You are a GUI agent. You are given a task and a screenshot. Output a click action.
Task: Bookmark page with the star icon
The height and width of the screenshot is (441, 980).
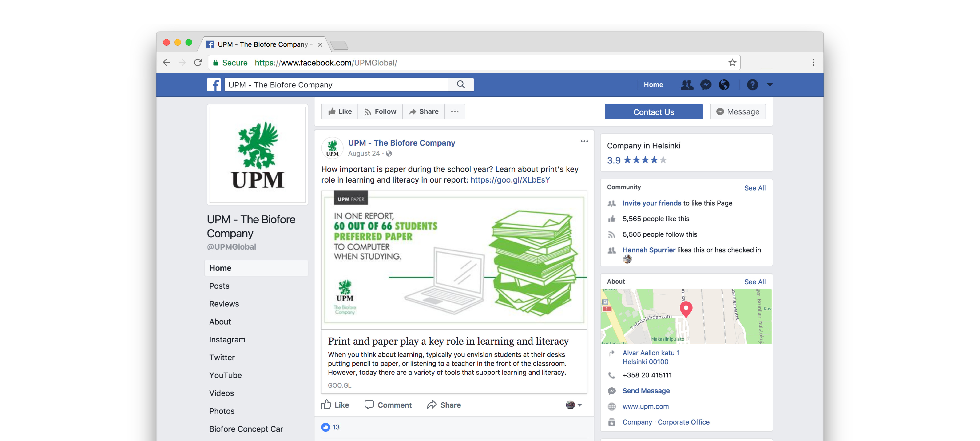point(732,62)
